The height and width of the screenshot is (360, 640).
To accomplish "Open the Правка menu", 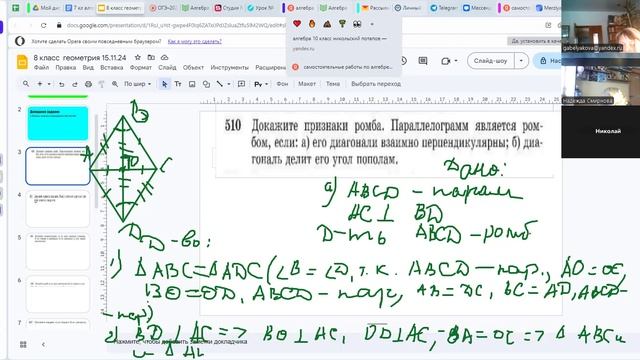I will 65,67.
